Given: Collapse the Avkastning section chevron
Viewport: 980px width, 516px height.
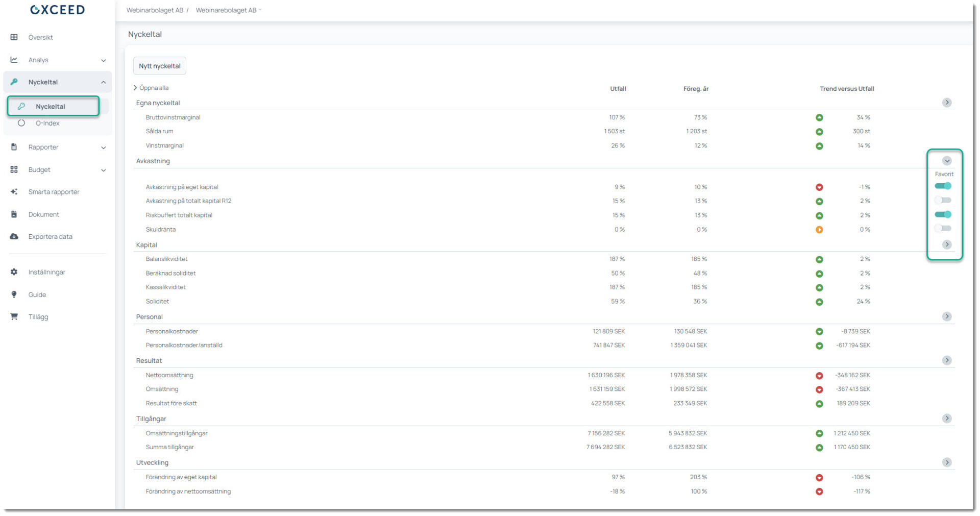Looking at the screenshot, I should click(947, 161).
